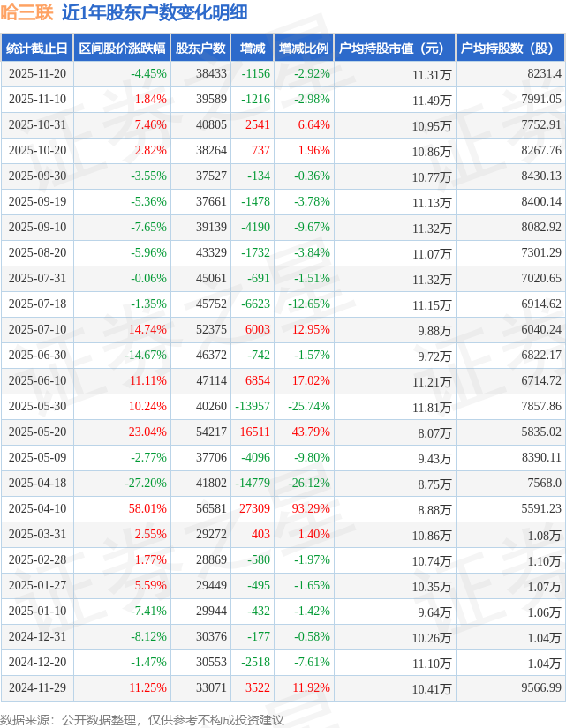
Task: Click the 数据来源 disclaimer footer text
Action: pyautogui.click(x=142, y=719)
